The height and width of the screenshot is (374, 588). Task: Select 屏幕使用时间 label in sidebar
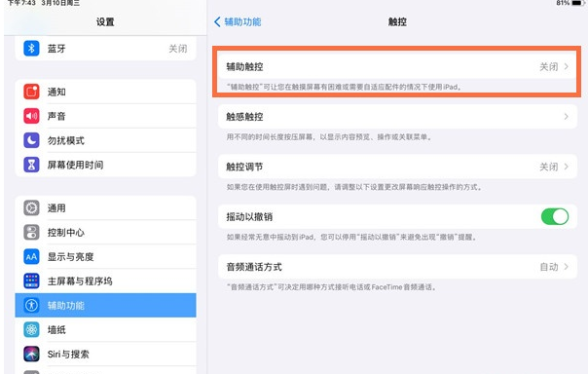click(x=75, y=165)
